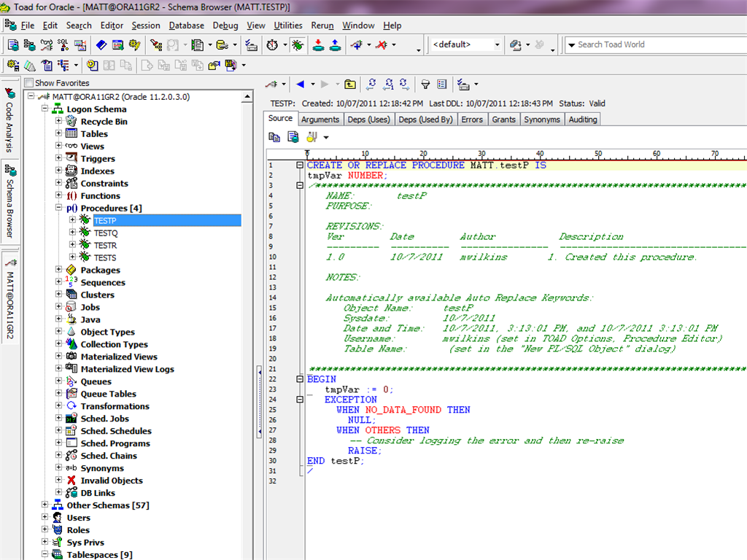Screen dimensions: 747x560
Task: Click the filter funnel icon on the browser toolbar
Action: pos(425,84)
